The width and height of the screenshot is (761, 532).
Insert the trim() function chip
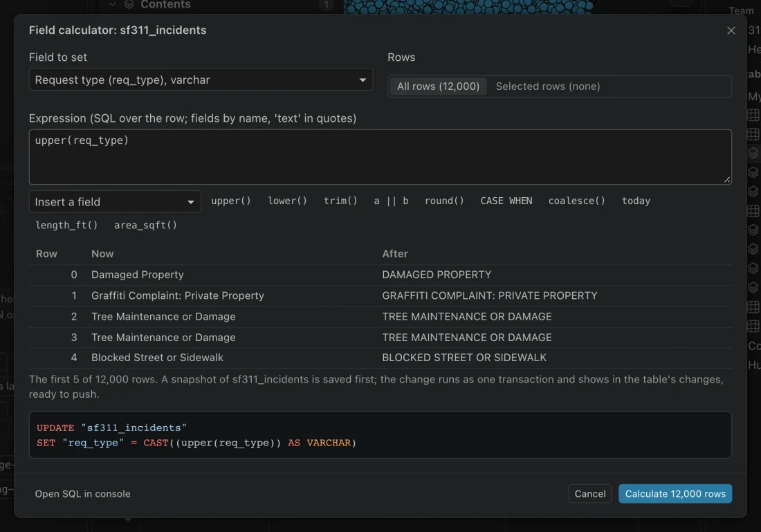(340, 201)
